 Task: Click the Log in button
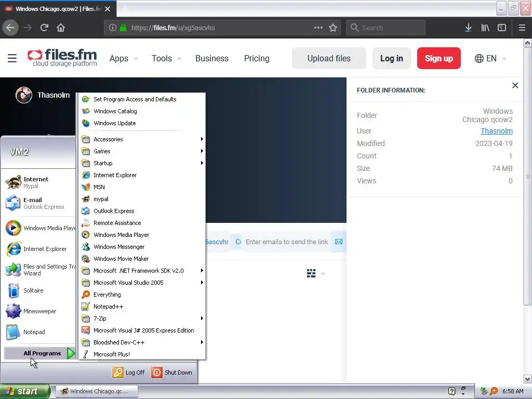pyautogui.click(x=392, y=58)
